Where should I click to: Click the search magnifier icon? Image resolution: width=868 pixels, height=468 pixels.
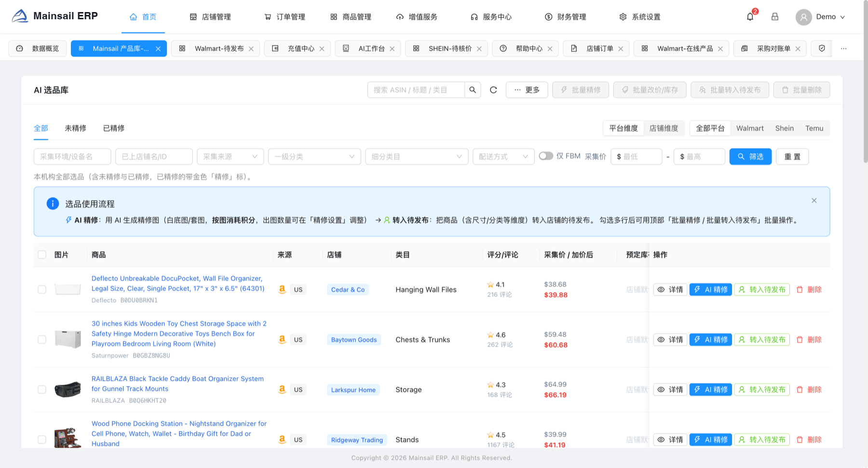click(473, 90)
